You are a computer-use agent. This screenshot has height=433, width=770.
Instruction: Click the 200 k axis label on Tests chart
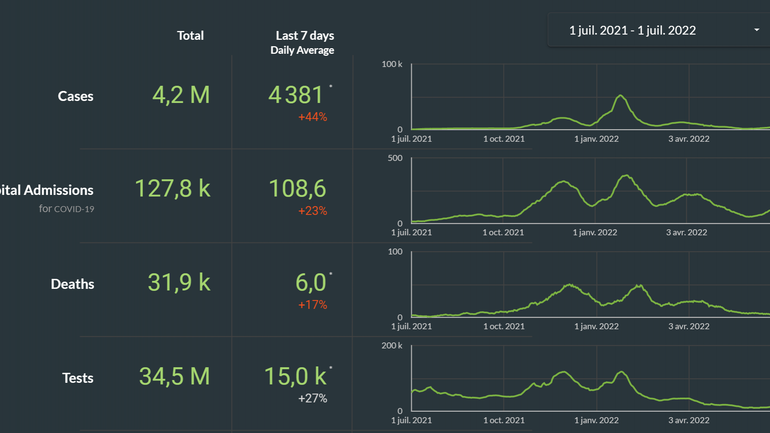pos(392,346)
